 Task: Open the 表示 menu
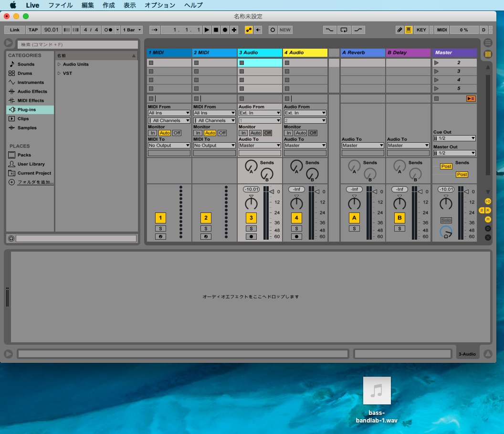coord(129,5)
